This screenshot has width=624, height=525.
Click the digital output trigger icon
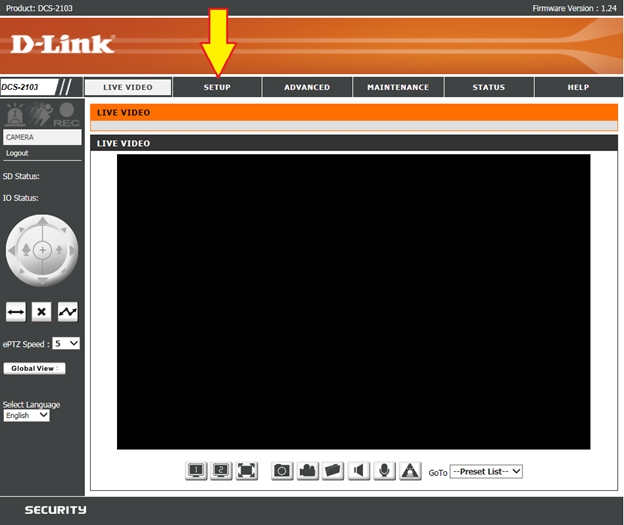[x=410, y=471]
